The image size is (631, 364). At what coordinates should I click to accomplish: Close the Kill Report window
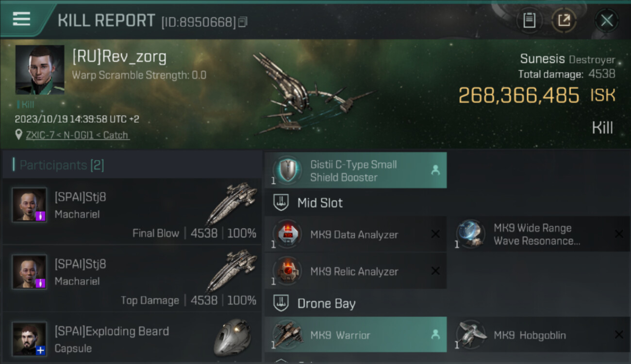[607, 20]
